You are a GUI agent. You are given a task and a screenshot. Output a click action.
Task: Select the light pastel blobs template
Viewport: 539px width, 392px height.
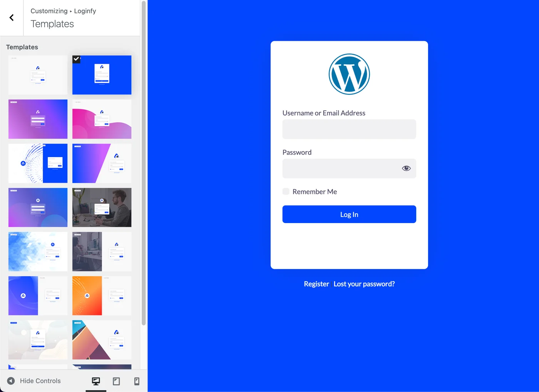(38, 340)
